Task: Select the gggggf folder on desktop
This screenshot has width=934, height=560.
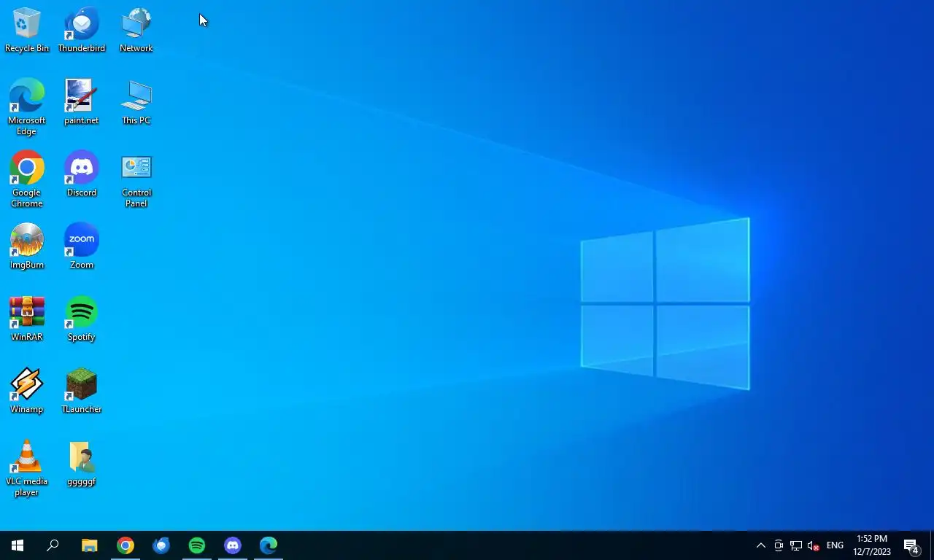Action: click(82, 463)
